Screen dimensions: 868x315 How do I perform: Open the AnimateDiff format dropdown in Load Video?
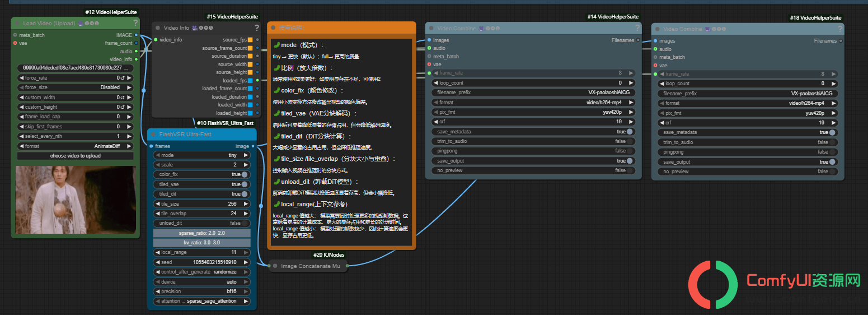click(x=76, y=146)
